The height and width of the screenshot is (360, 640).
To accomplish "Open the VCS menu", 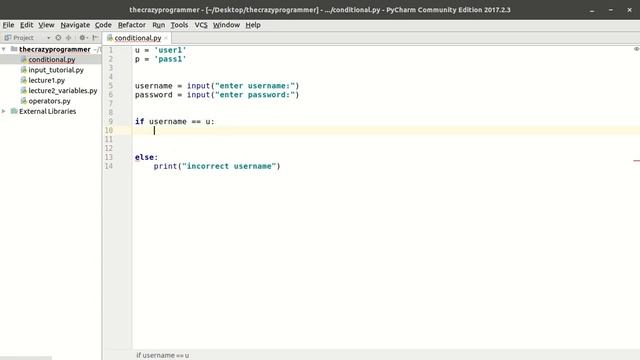I will (x=201, y=25).
